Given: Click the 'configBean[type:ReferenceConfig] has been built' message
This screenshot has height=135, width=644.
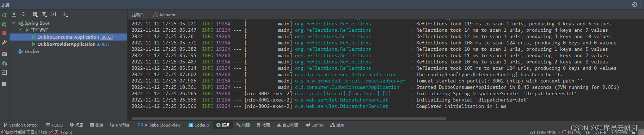Looking at the screenshot, I should [x=490, y=74].
